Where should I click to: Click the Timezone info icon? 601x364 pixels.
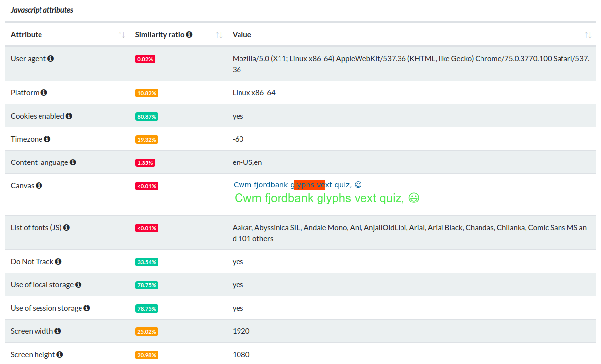[x=47, y=139]
